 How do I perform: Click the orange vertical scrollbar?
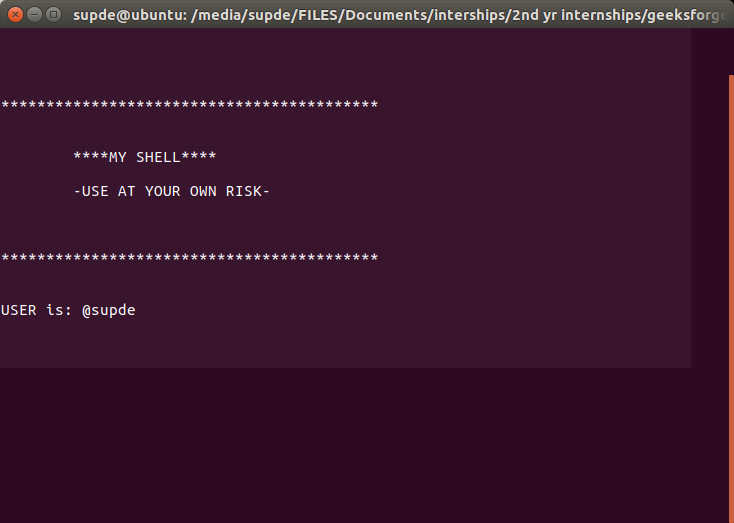(x=730, y=300)
